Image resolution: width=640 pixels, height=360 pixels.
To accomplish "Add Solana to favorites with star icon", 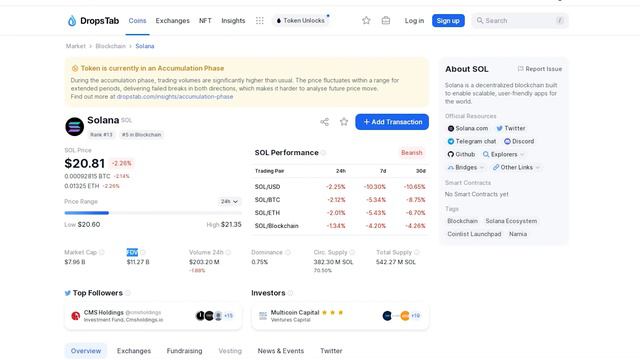I will point(344,122).
